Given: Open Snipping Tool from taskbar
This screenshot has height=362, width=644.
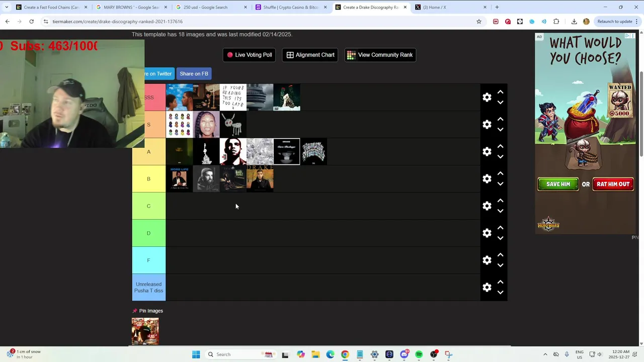Looking at the screenshot, I should tap(448, 354).
